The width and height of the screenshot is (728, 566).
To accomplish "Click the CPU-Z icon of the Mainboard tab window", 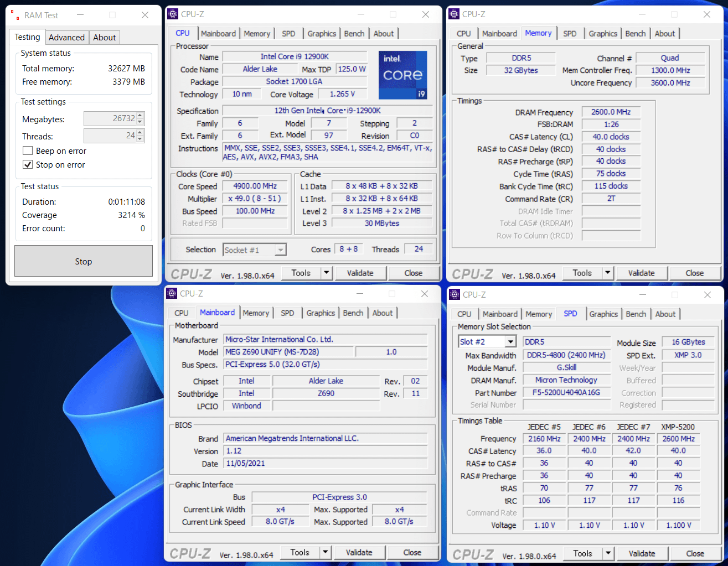I will pos(172,294).
